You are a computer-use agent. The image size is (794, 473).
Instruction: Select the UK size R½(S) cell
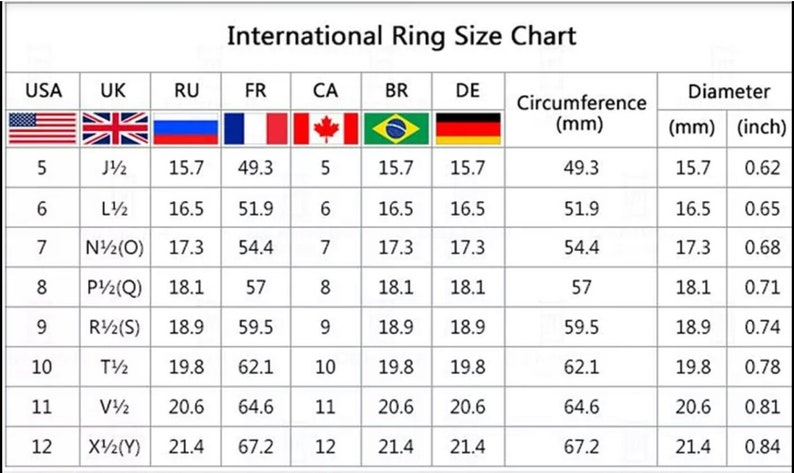[114, 327]
